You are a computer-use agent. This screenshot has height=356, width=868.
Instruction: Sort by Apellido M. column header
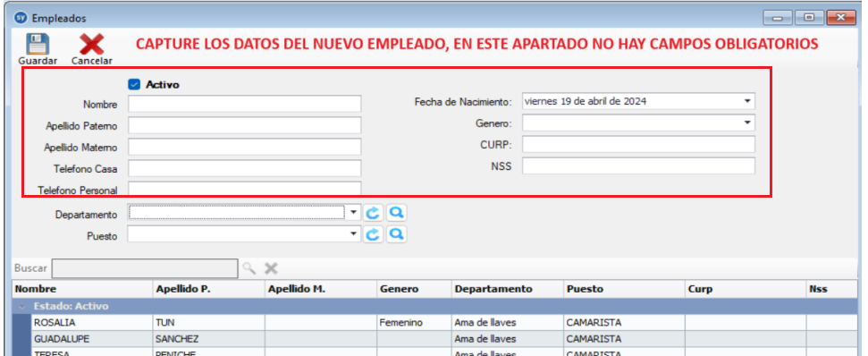click(321, 289)
